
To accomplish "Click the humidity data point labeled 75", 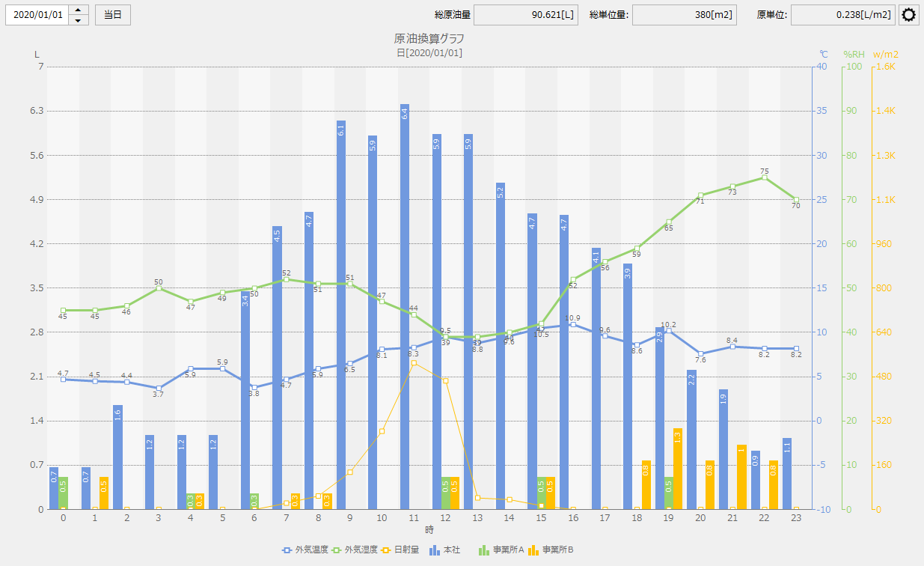I will [x=765, y=177].
